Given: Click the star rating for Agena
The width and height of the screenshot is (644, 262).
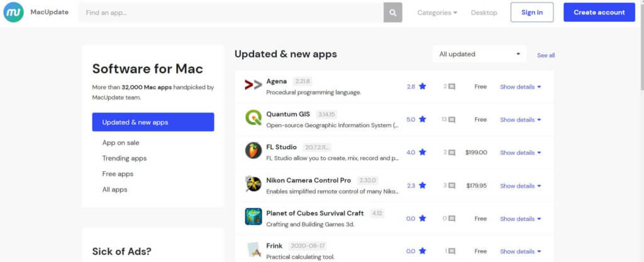Looking at the screenshot, I should pyautogui.click(x=416, y=87).
